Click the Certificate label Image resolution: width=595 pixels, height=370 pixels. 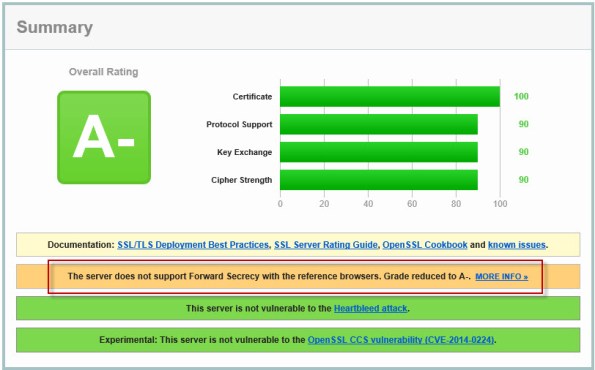point(252,97)
